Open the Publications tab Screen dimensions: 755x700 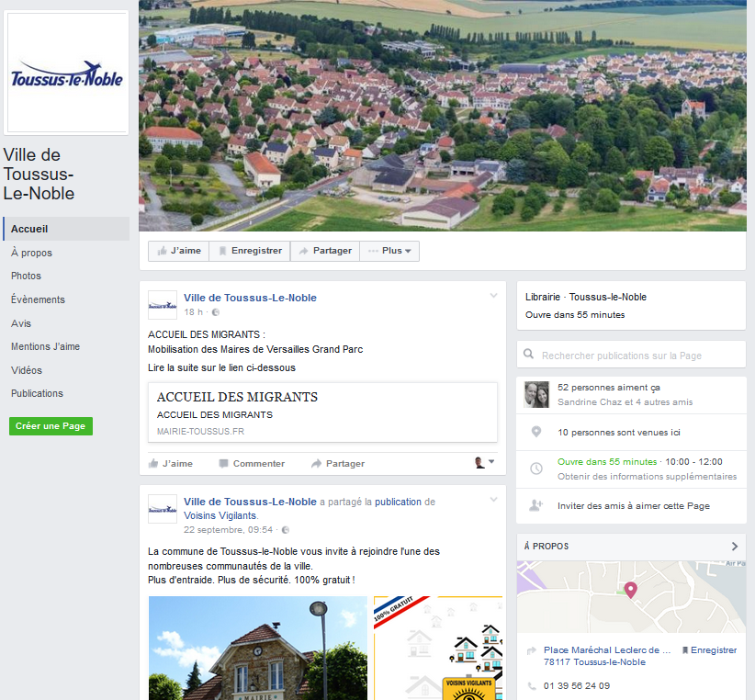[x=37, y=393]
